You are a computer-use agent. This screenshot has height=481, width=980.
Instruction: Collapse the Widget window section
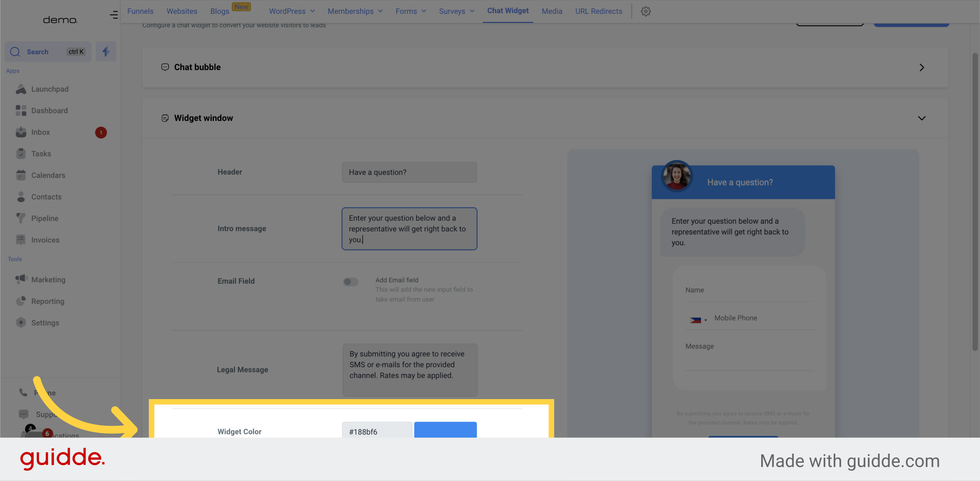point(921,118)
